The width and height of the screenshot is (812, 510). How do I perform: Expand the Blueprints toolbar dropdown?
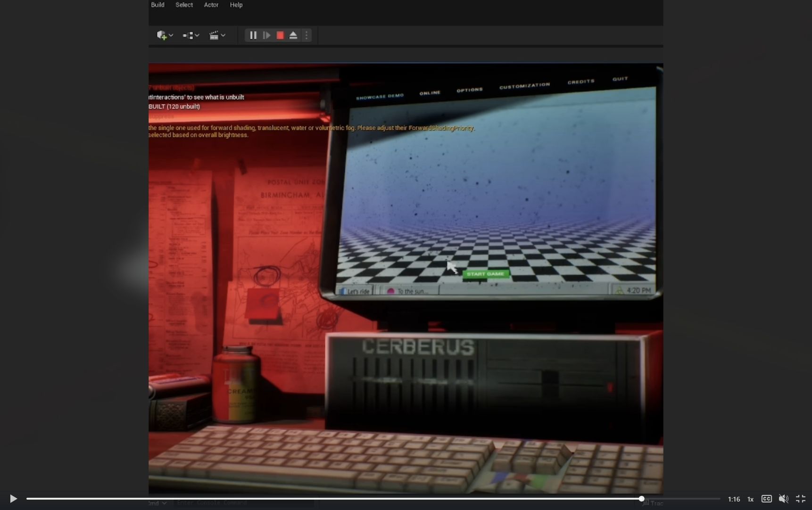click(x=191, y=35)
